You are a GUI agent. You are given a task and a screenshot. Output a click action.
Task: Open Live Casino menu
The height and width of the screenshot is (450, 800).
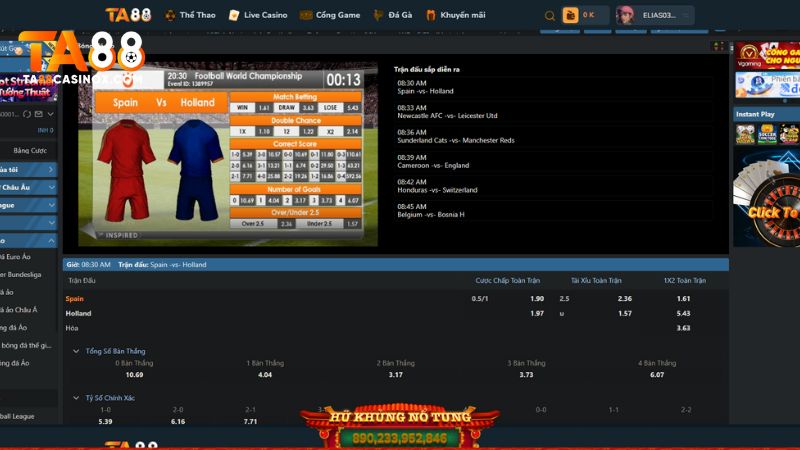(x=258, y=15)
